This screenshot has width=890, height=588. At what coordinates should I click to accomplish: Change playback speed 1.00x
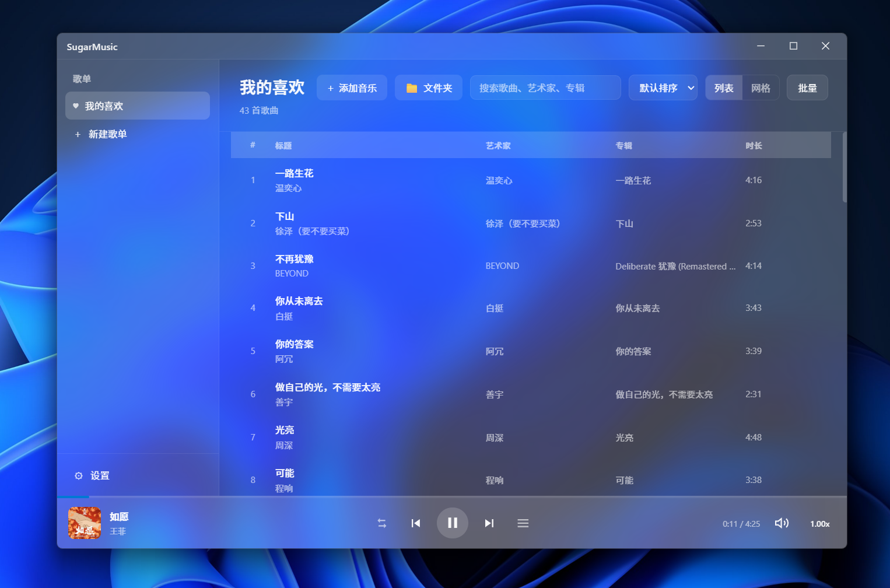click(x=820, y=524)
